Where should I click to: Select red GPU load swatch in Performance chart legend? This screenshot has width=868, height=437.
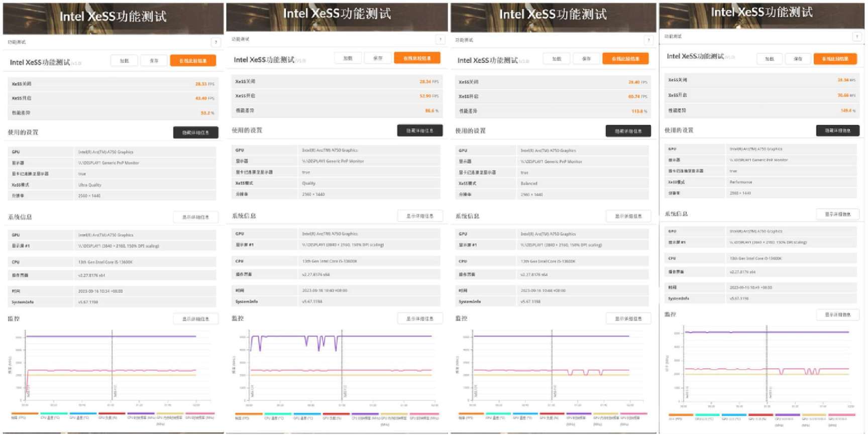(x=761, y=415)
